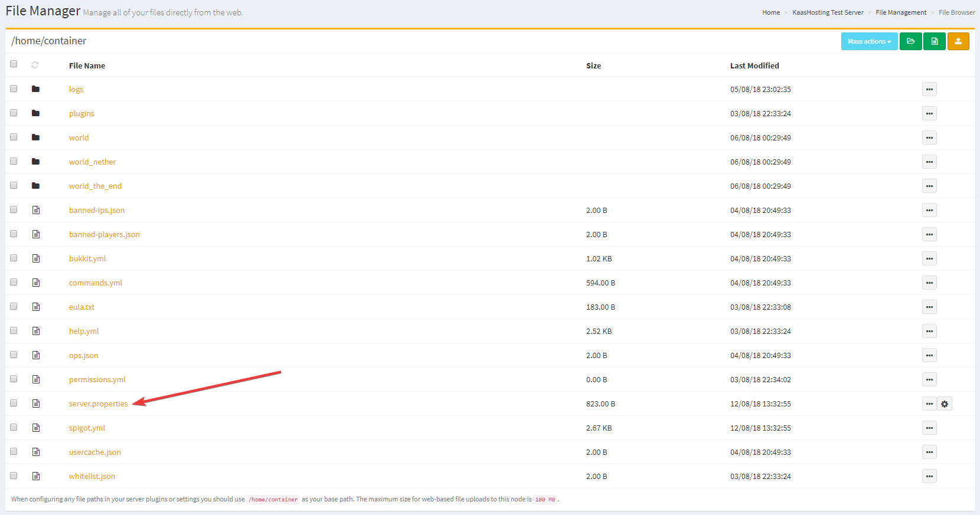This screenshot has width=980, height=515.
Task: Click the new folder button
Action: click(910, 41)
